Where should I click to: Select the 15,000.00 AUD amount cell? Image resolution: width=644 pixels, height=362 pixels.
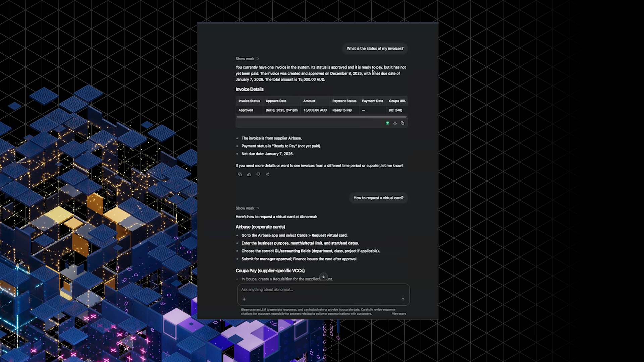click(x=315, y=110)
